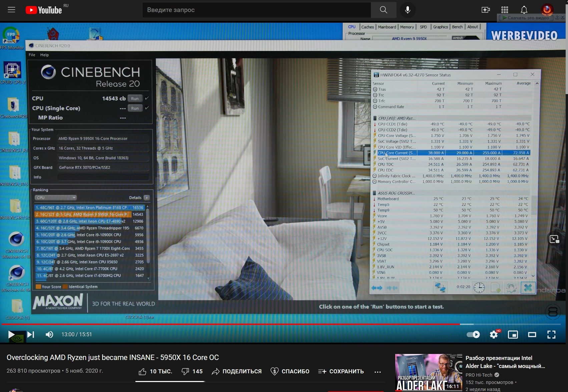Reset HWiNFO timer with clock icon

pyautogui.click(x=479, y=288)
